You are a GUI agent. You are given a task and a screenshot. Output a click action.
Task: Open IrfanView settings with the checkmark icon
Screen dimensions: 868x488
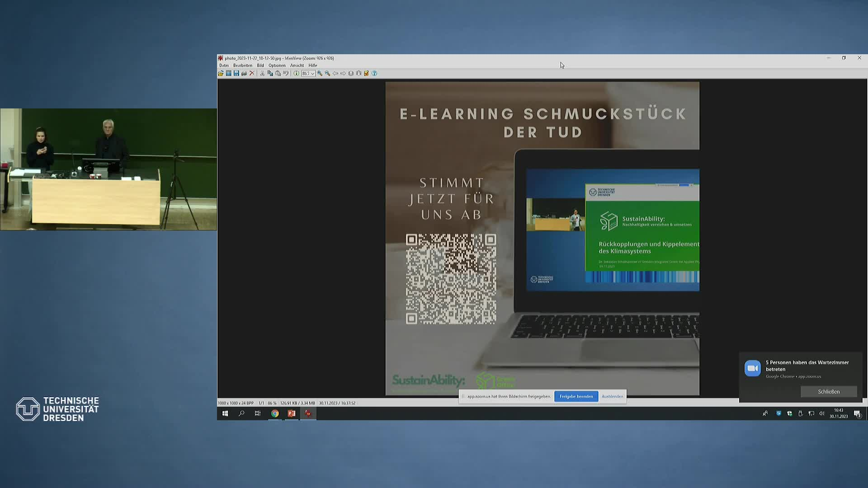366,73
